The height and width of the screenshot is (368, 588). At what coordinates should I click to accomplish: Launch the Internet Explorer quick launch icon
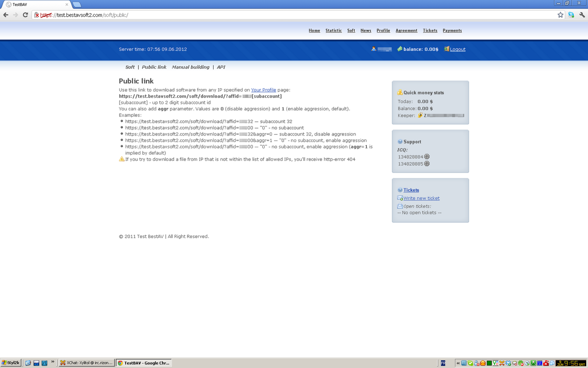[x=28, y=363]
